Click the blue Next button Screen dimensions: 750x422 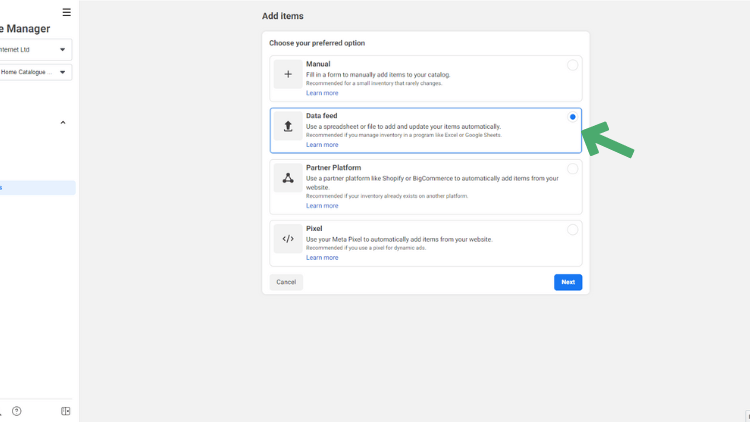point(568,282)
